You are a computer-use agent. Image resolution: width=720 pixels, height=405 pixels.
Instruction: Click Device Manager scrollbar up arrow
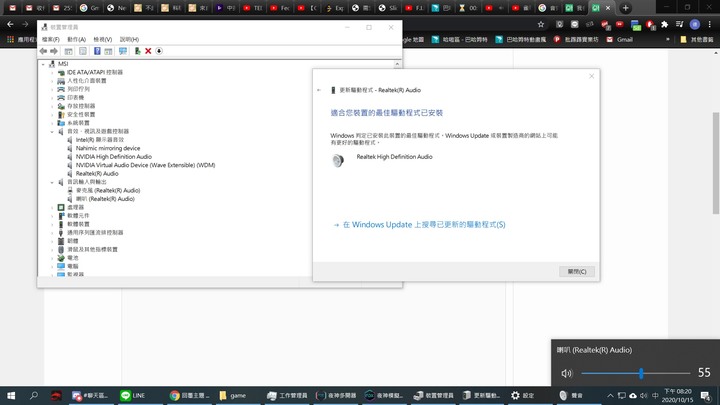(x=397, y=64)
